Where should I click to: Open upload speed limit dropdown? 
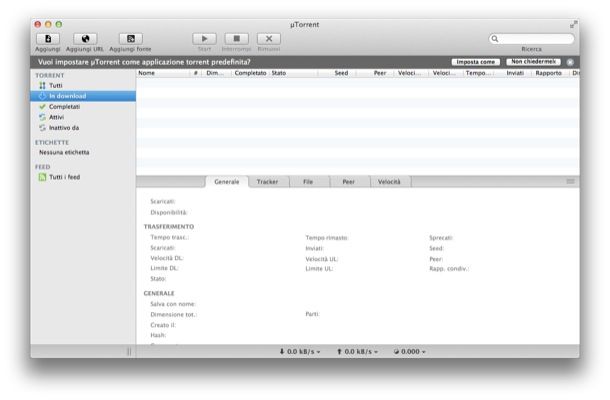click(358, 351)
